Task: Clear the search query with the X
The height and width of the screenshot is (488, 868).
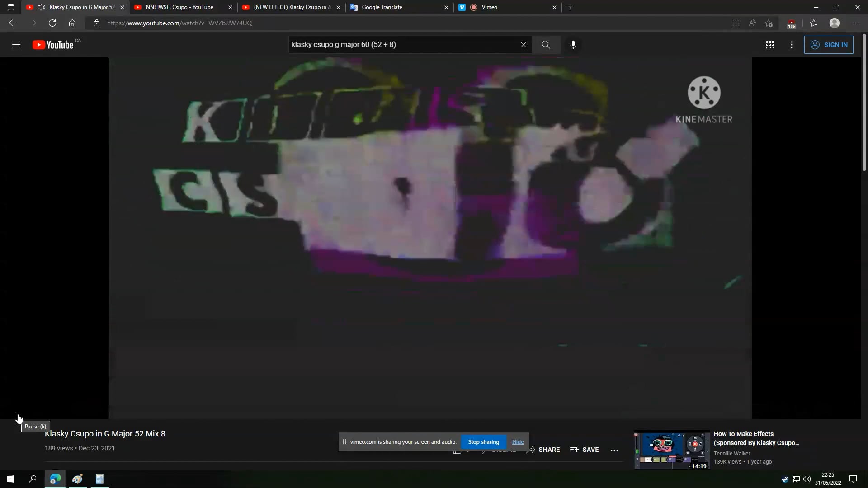Action: pos(524,45)
